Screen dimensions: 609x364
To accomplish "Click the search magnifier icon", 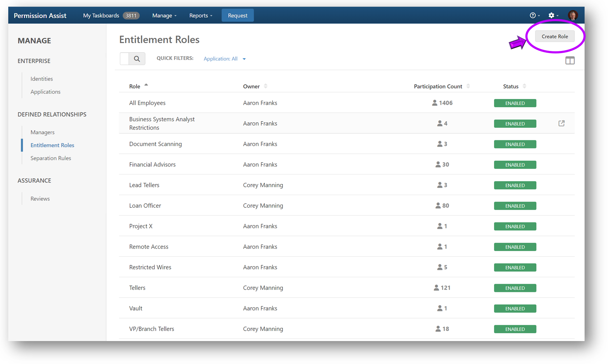I will pos(137,59).
